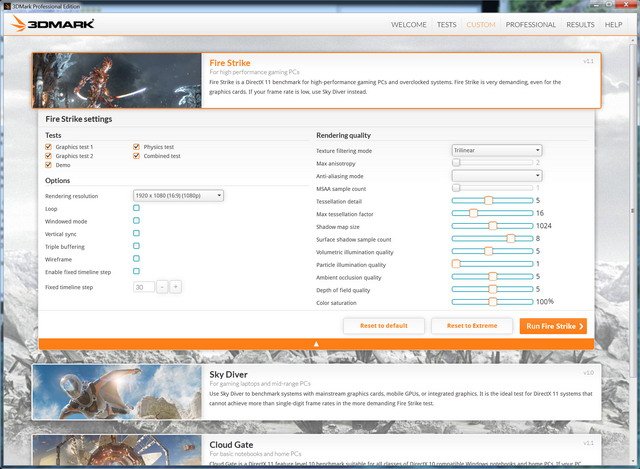Adjust the Color saturation slider
This screenshot has width=640, height=469.
pos(492,302)
